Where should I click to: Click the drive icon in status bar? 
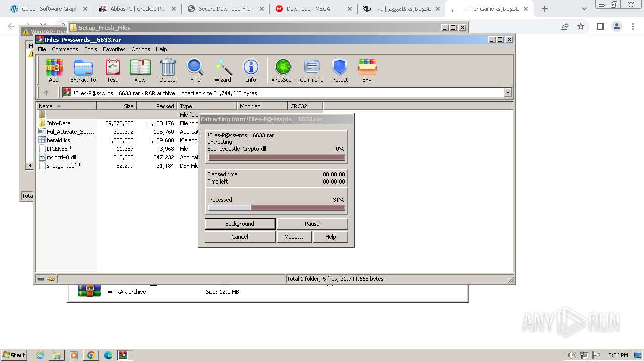pyautogui.click(x=41, y=278)
